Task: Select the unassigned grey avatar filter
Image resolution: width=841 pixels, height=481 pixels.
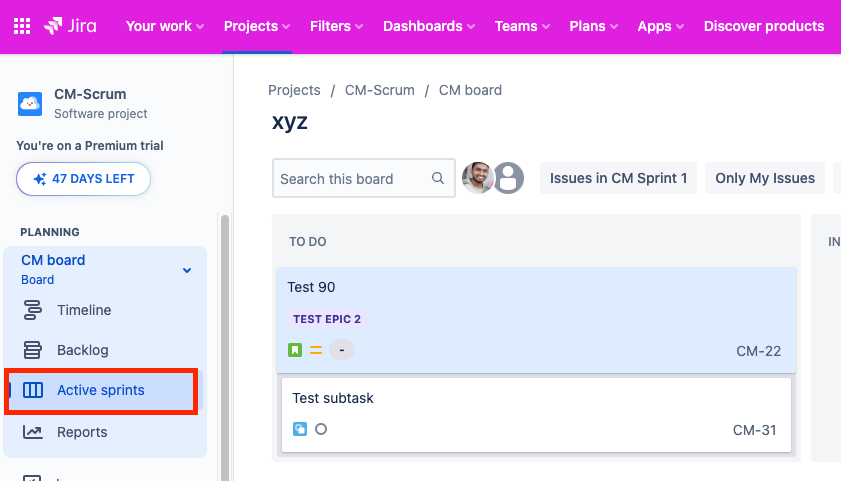Action: point(509,178)
